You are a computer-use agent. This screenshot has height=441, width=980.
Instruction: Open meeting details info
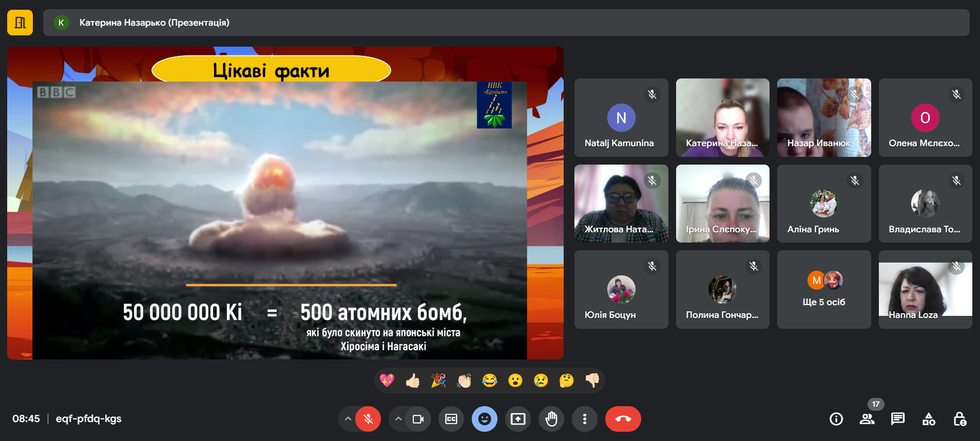[836, 419]
